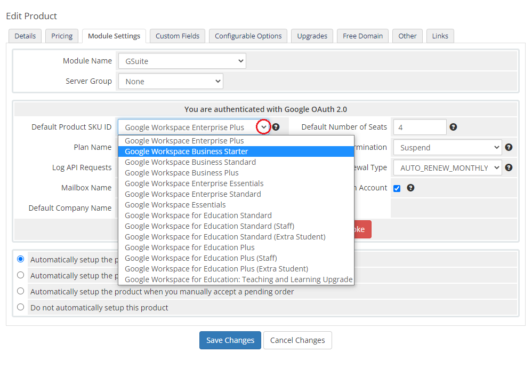Pick Google Workspace Essentials option
532x392 pixels.
coord(236,205)
